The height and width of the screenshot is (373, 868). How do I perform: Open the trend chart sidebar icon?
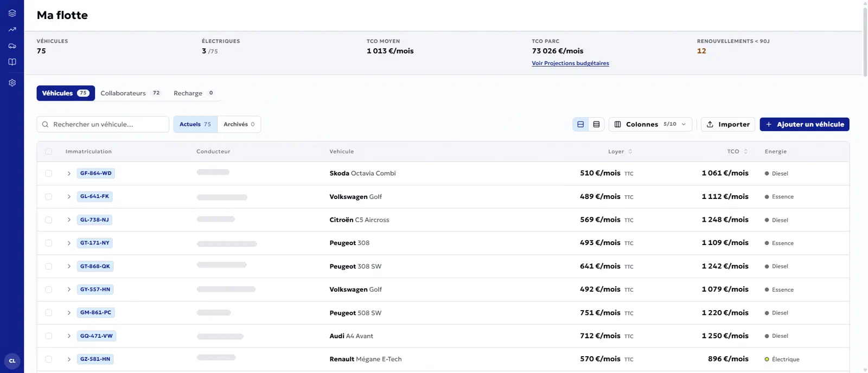point(12,29)
